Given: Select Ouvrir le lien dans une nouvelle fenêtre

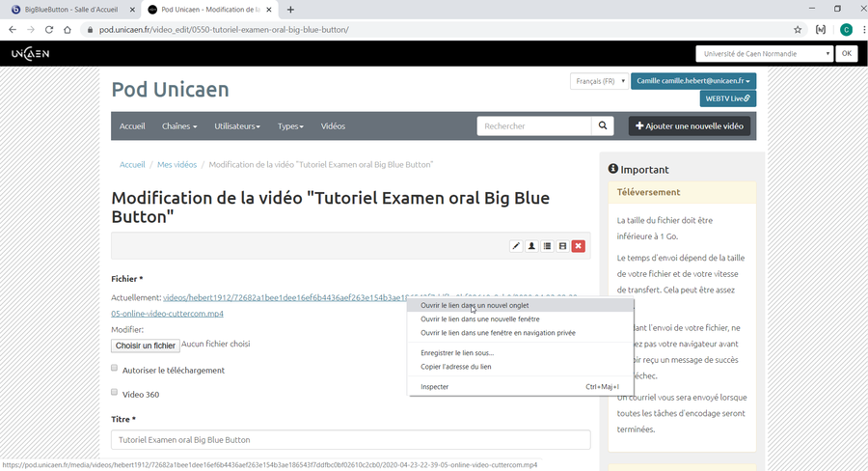Looking at the screenshot, I should click(521, 319).
